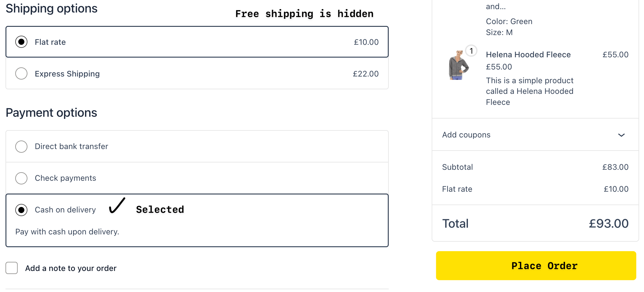Expand the Add coupons section
Viewport: 644px width, 292px height.
(x=466, y=134)
